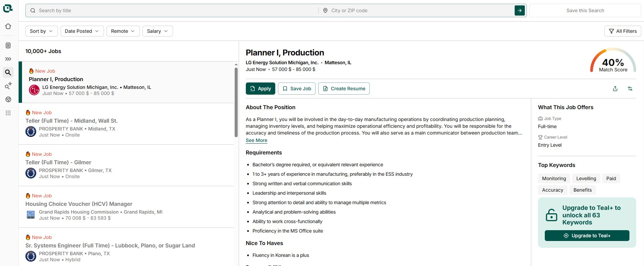Click the job list scrollbar thumb
This screenshot has width=644, height=266.
click(x=236, y=102)
